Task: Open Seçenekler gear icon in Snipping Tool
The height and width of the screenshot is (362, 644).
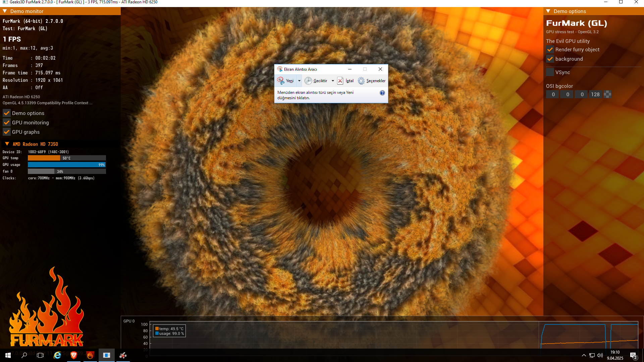Action: (361, 81)
